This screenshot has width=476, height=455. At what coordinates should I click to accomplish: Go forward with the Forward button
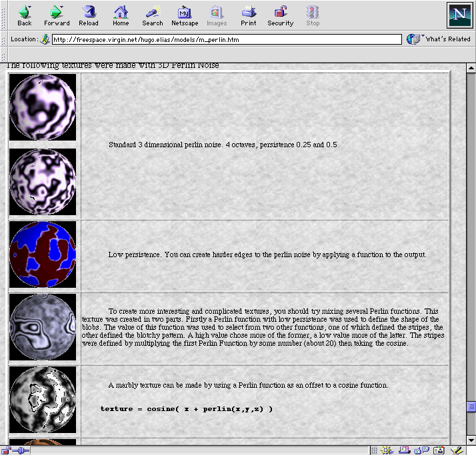57,15
